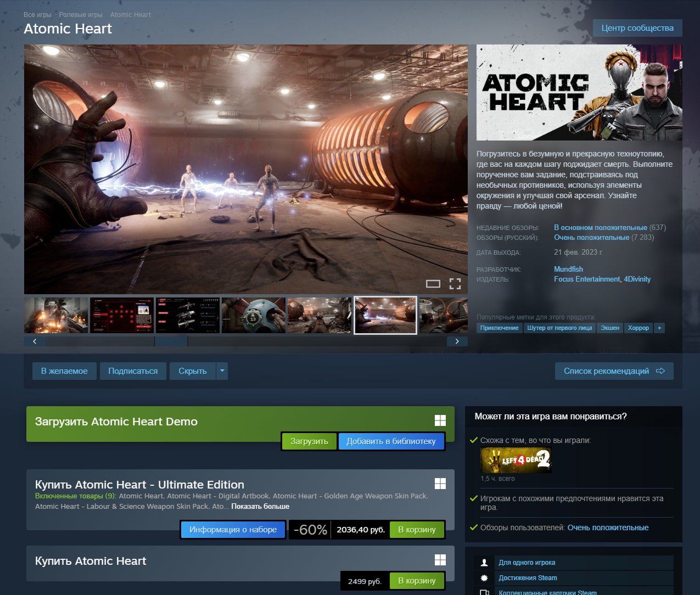Click heading Купить Atomic Heart - Ultimate Edition
The image size is (700, 595).
[x=139, y=485]
